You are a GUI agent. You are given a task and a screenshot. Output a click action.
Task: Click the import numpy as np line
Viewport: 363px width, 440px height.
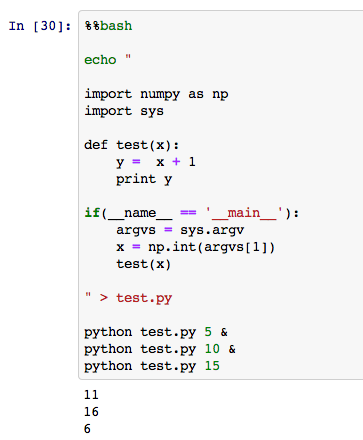point(156,94)
